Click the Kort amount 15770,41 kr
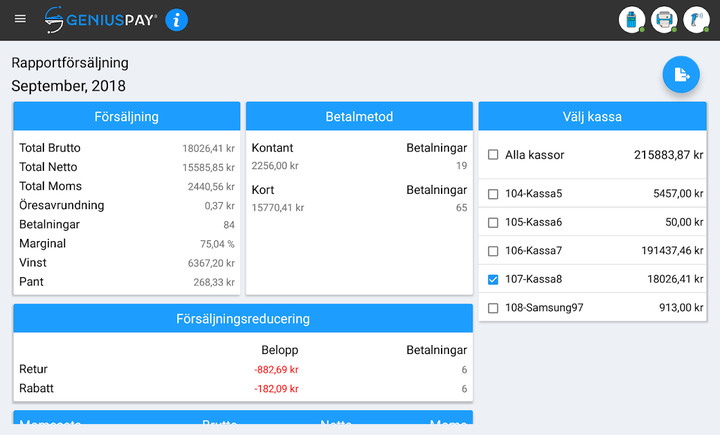The image size is (720, 435). click(x=278, y=208)
